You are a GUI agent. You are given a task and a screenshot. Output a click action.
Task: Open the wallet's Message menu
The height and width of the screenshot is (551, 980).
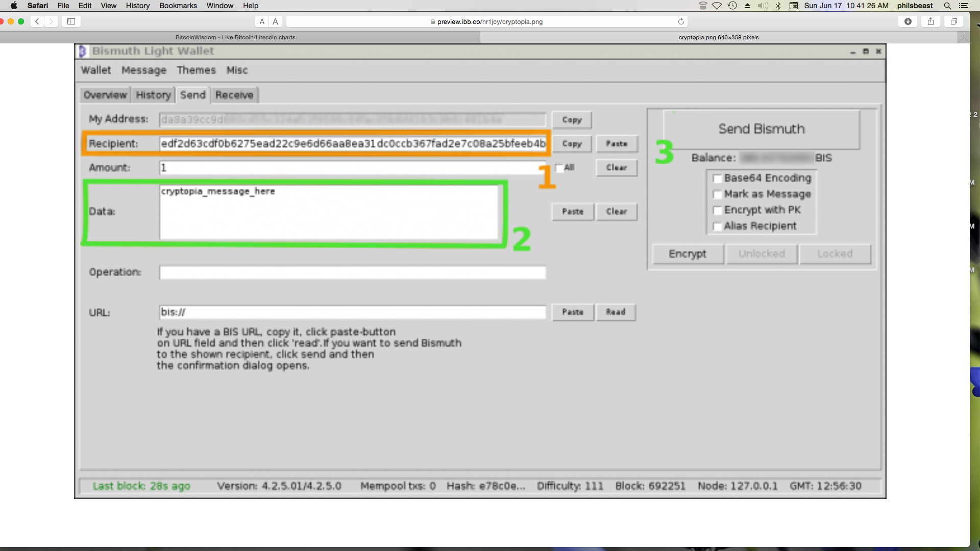(144, 70)
